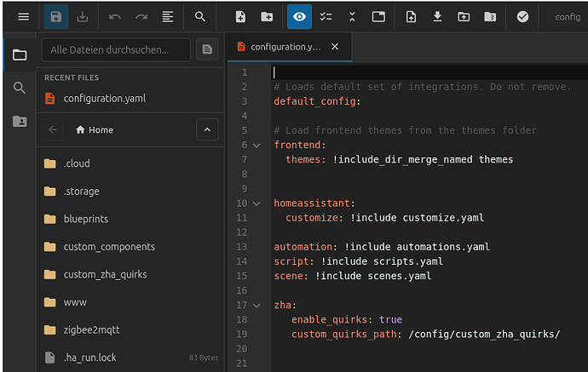Screen dimensions: 588x372
Task: Undo the last edit
Action: click(115, 17)
